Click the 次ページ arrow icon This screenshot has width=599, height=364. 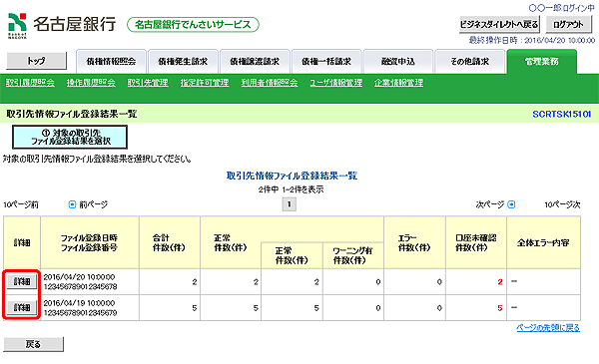(511, 204)
